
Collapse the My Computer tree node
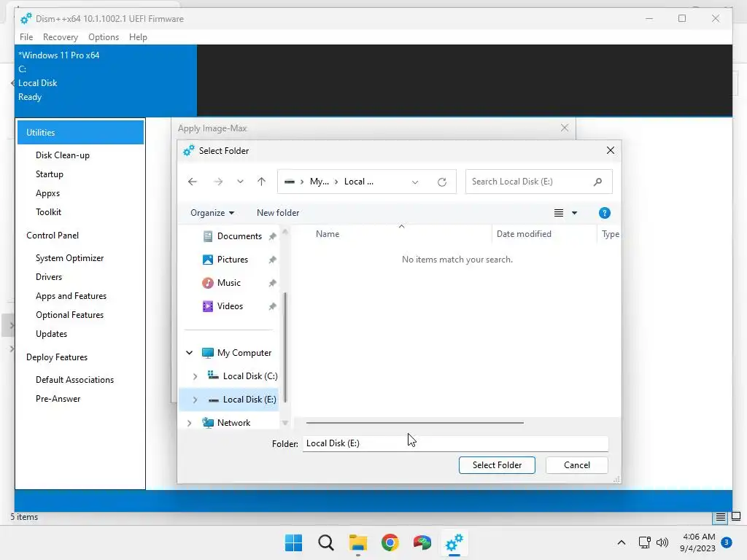[x=189, y=353]
